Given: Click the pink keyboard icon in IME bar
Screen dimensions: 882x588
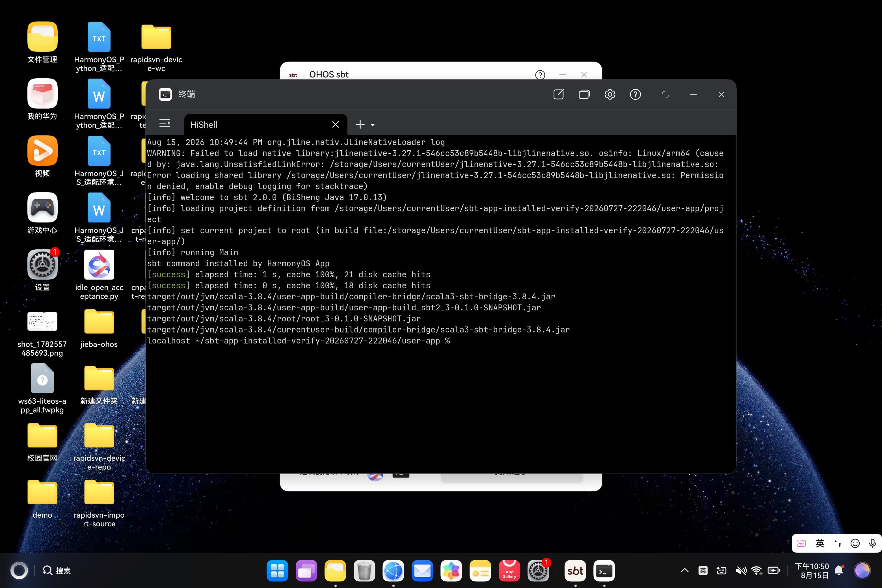Looking at the screenshot, I should [x=801, y=543].
